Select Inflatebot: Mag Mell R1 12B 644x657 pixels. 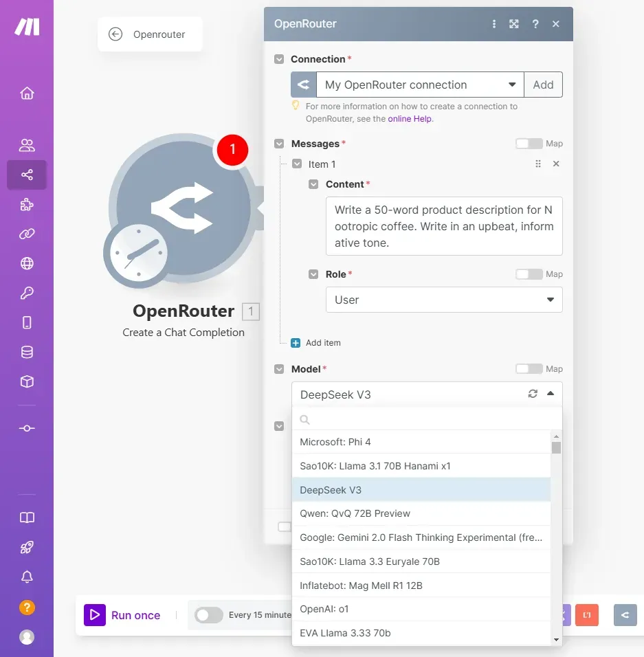coord(421,586)
